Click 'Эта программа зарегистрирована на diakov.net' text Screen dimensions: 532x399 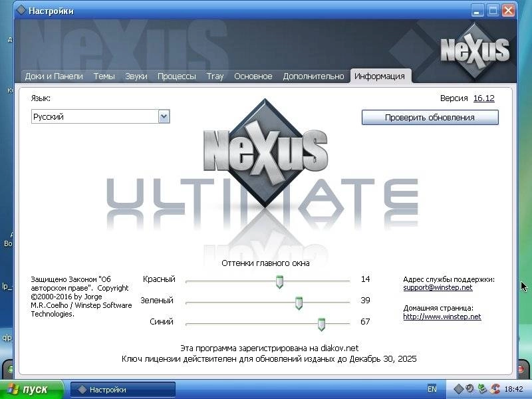tap(269, 348)
